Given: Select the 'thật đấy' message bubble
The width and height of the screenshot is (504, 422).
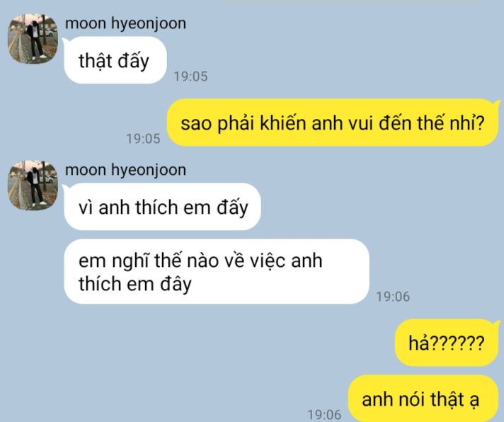Looking at the screenshot, I should [x=115, y=60].
